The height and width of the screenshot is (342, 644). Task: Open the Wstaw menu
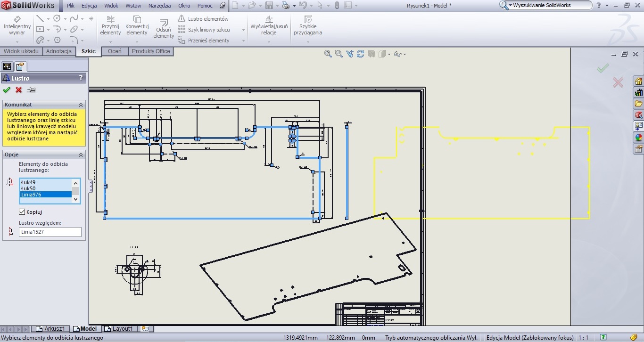pyautogui.click(x=134, y=6)
